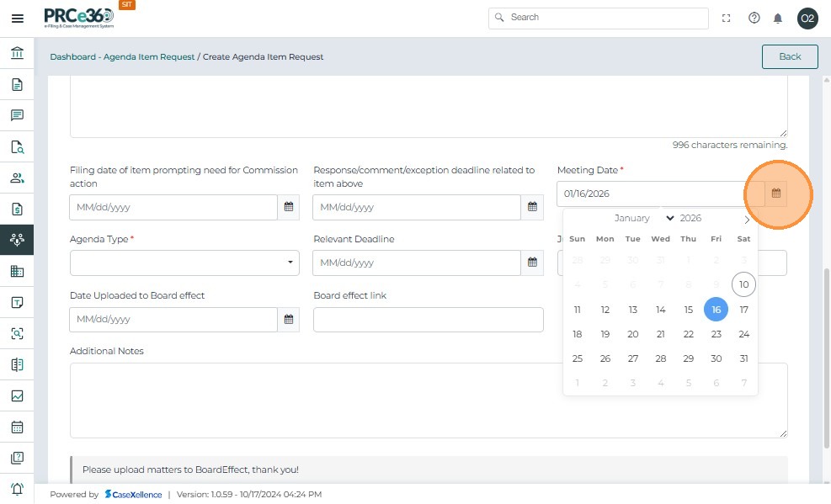Go to next month in date picker
The image size is (831, 504).
(746, 220)
